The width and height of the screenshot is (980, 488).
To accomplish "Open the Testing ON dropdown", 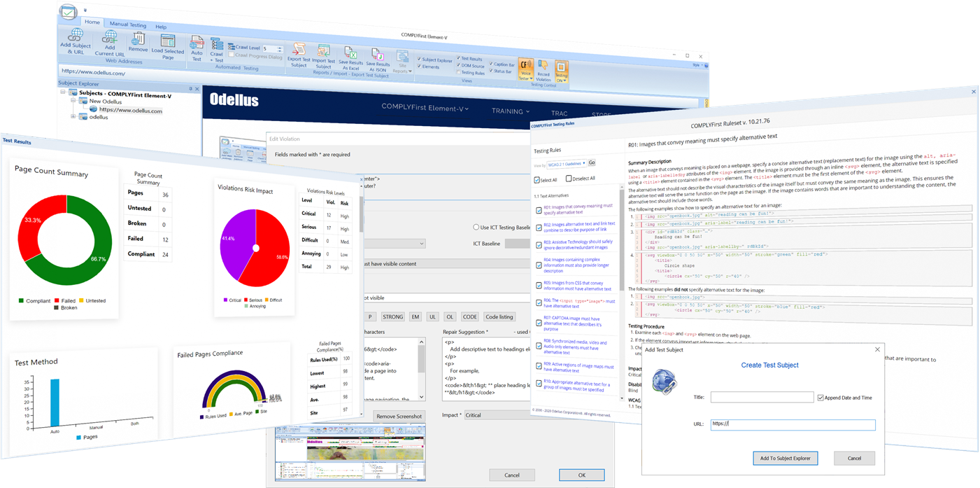I will click(x=561, y=71).
